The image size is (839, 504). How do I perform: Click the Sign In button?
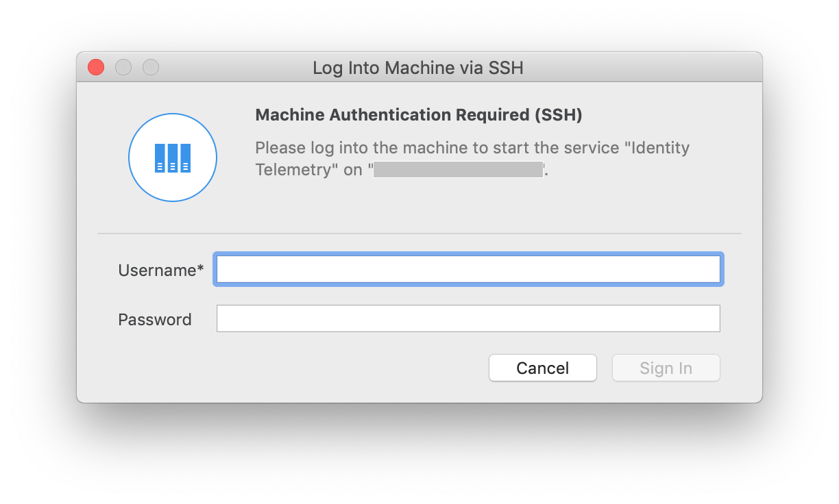[666, 368]
